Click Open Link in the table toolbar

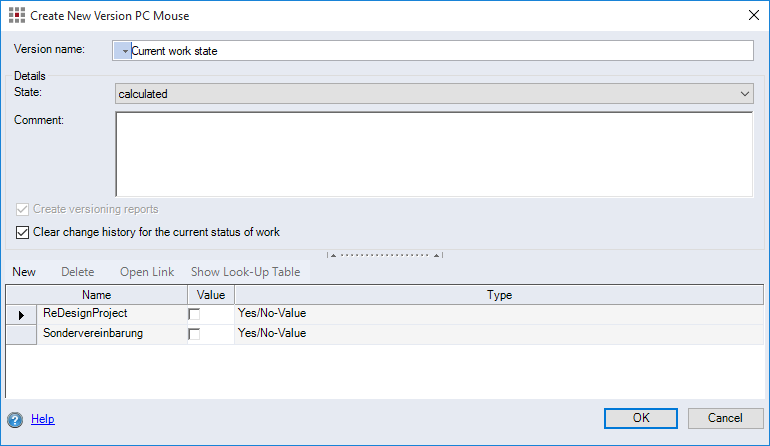[x=147, y=272]
